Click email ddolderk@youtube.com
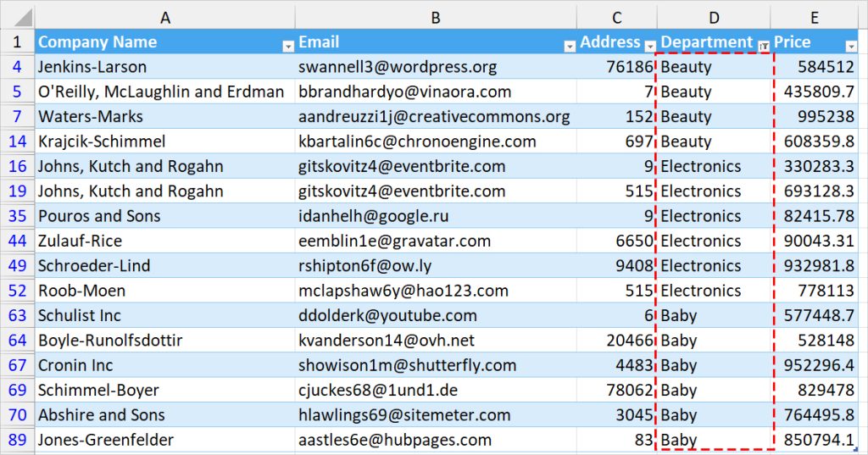Viewport: 868px width, 455px height. (387, 316)
